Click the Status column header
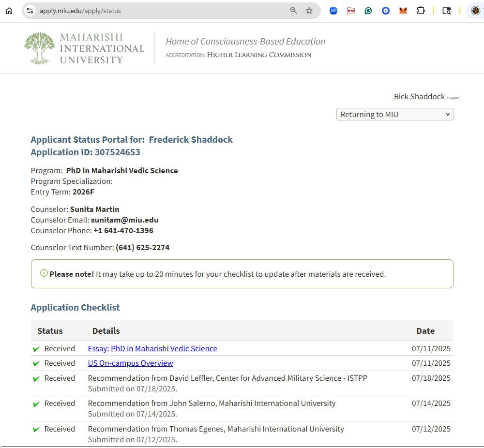The image size is (484, 448). 50,331
